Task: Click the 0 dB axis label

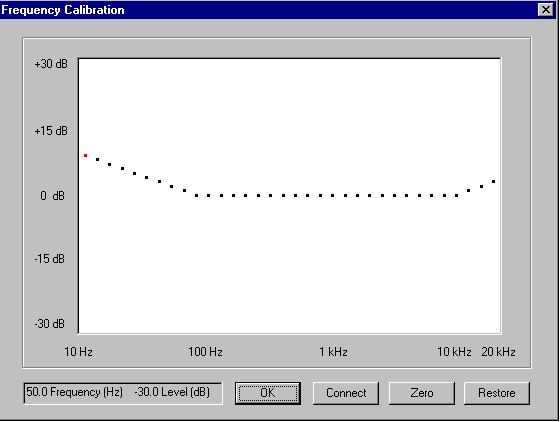Action: pyautogui.click(x=52, y=196)
